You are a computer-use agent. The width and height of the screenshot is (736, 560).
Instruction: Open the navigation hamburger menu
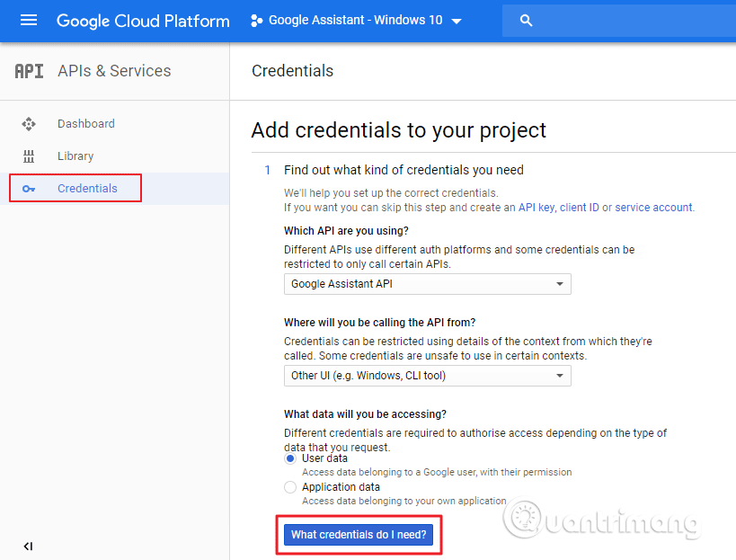pos(29,20)
